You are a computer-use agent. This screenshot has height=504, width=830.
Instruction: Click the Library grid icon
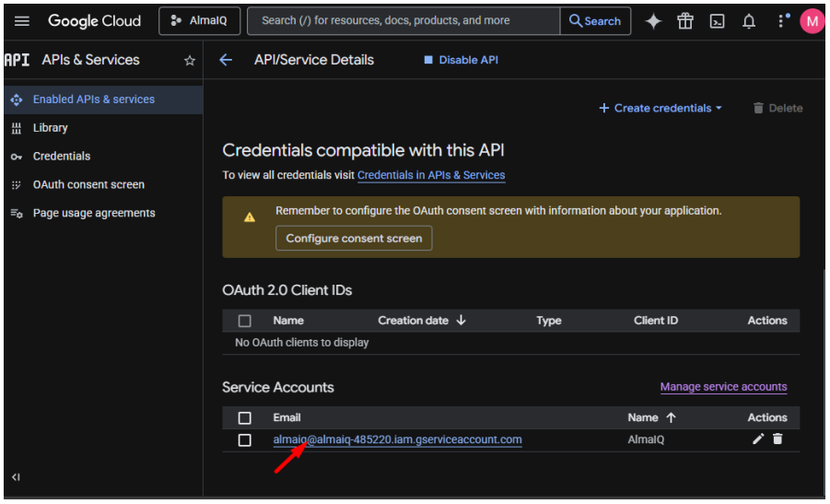click(17, 128)
